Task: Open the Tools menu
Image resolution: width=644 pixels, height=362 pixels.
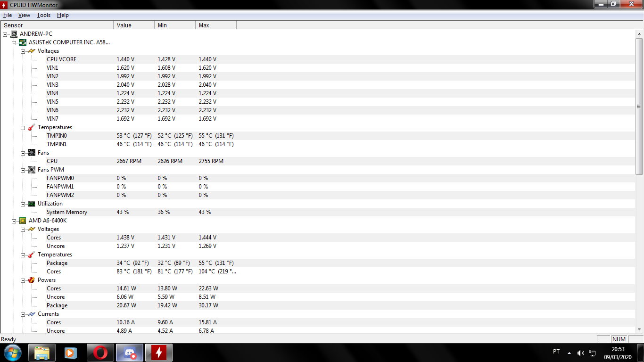Action: click(44, 15)
